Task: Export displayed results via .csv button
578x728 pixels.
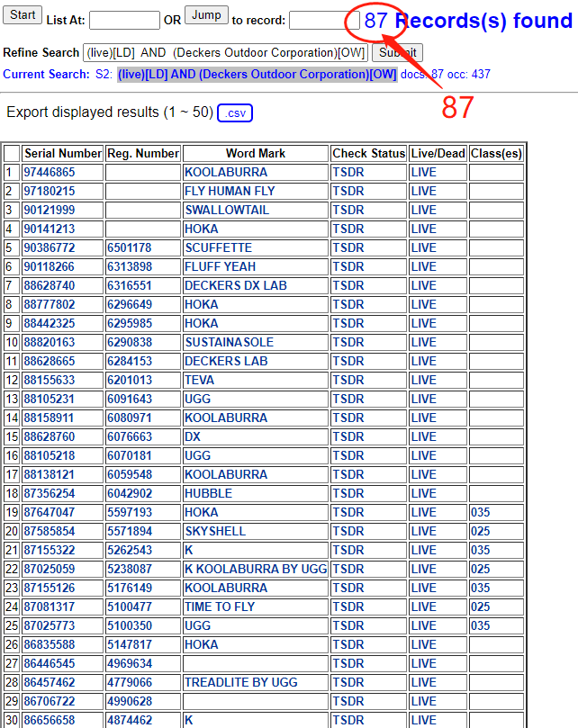Action: pyautogui.click(x=235, y=112)
